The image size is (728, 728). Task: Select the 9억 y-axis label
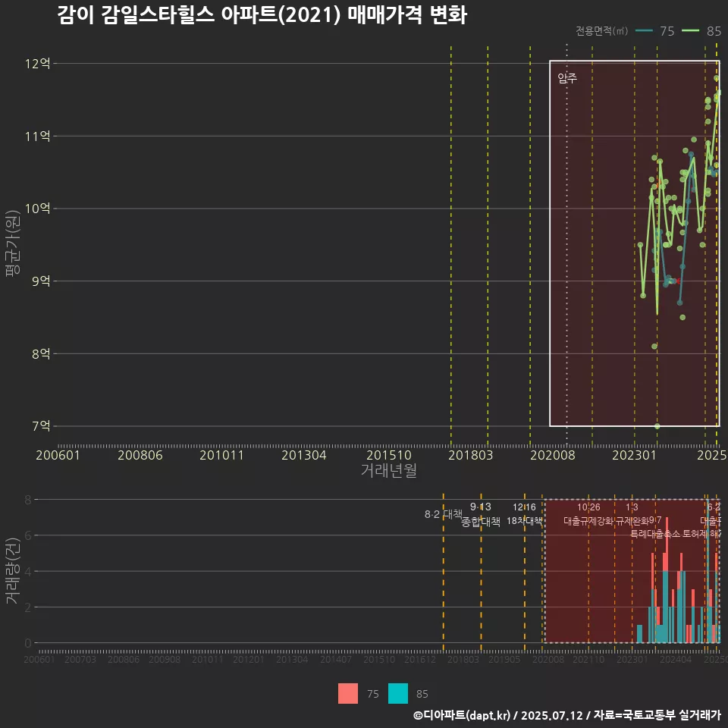point(41,281)
